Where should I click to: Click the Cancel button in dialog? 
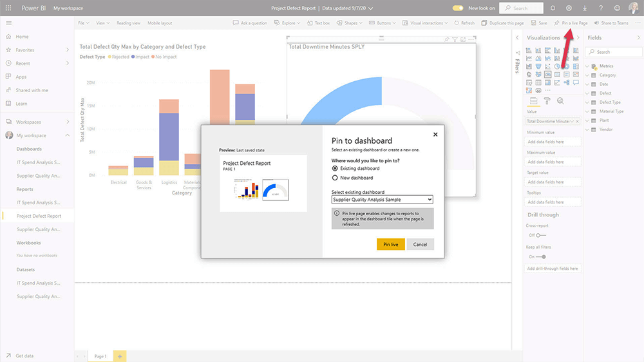click(420, 245)
